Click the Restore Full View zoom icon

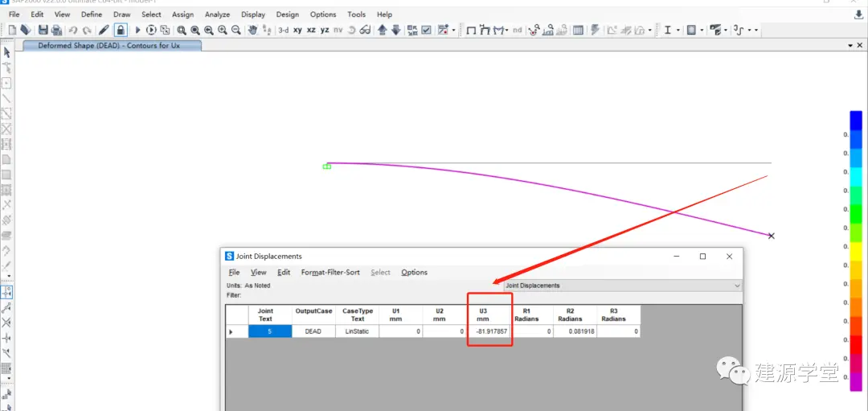tap(195, 31)
